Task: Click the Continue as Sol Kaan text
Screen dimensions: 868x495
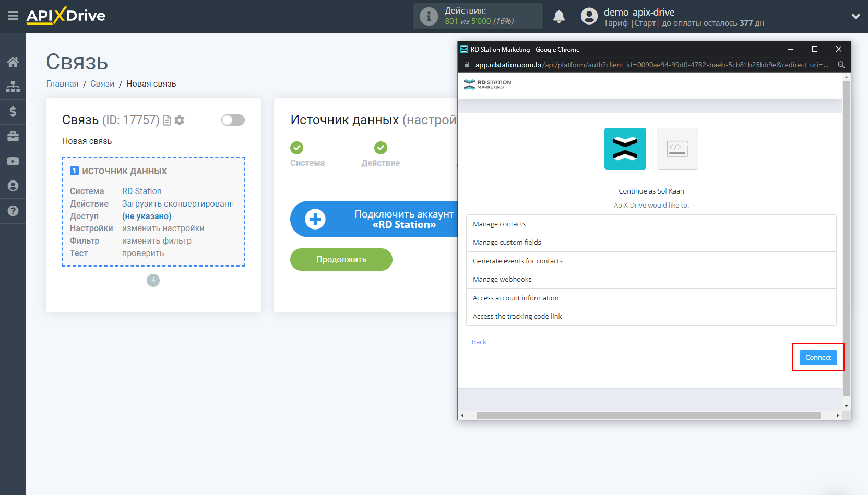Action: 651,191
